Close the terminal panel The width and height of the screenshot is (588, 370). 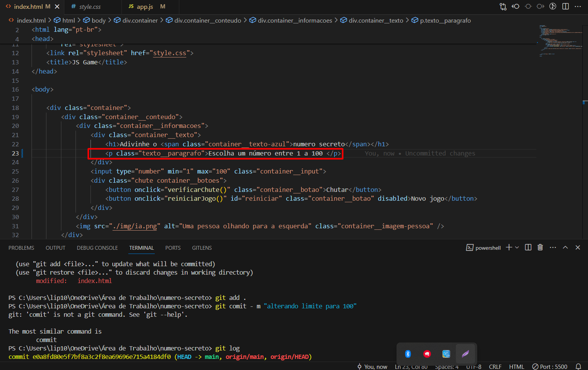click(578, 247)
